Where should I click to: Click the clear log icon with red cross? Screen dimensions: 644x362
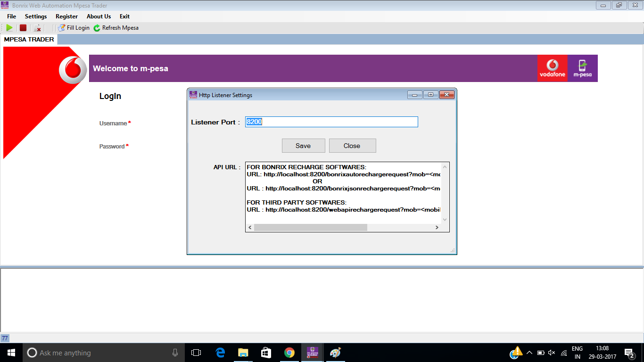(x=38, y=28)
